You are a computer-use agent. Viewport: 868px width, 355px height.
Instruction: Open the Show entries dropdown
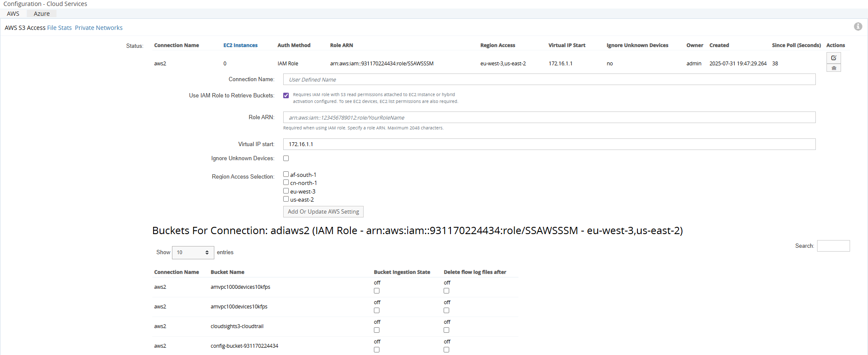(x=193, y=252)
